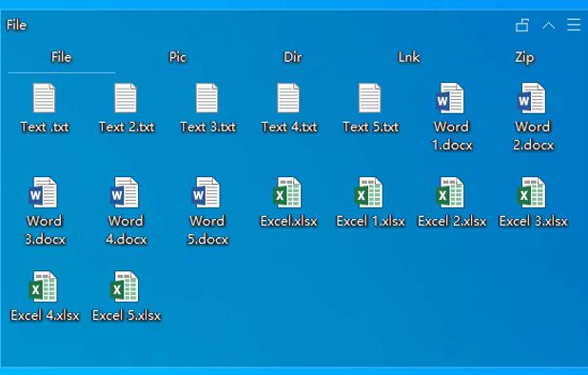The height and width of the screenshot is (375, 588).
Task: Click the window layout icon in title bar
Action: 522,25
